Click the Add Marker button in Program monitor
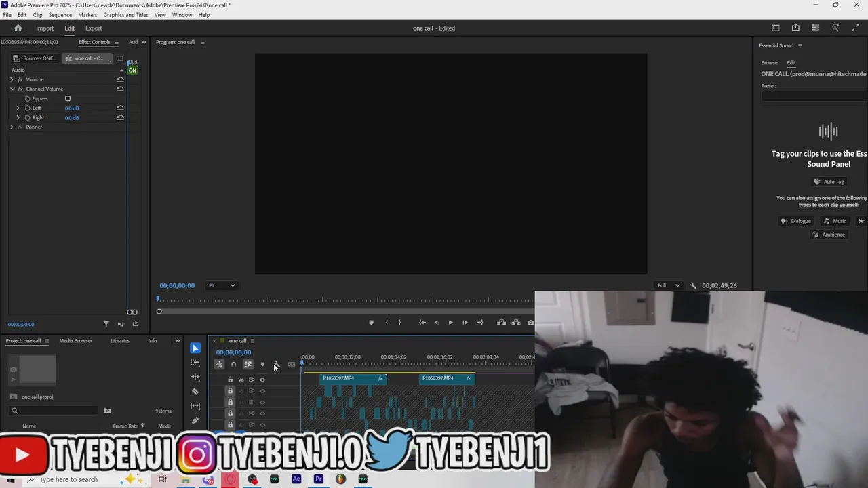 371,323
